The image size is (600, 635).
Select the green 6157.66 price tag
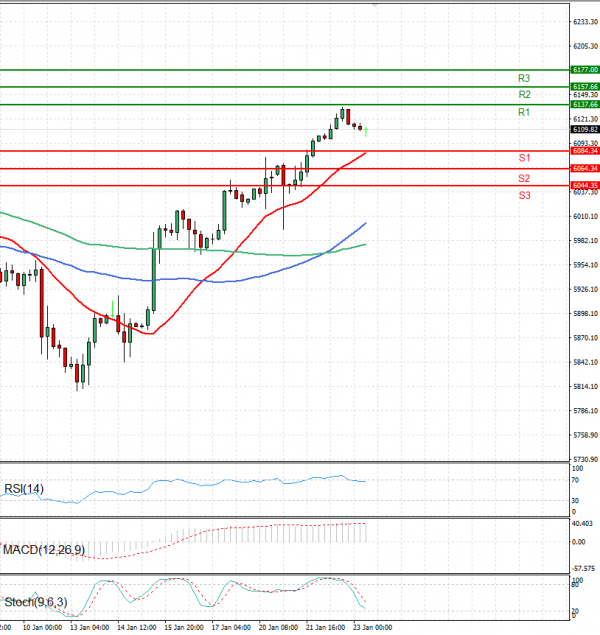coord(585,87)
